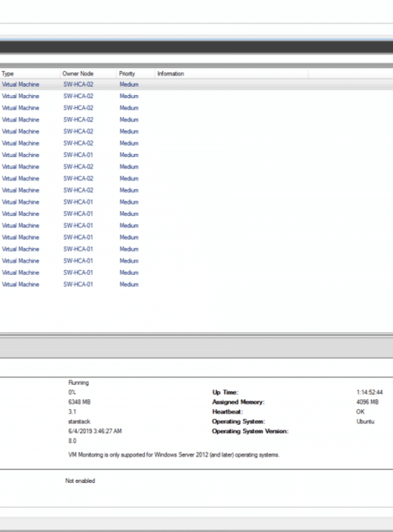Click the Assigned Memory label
The image size is (393, 532).
click(238, 402)
